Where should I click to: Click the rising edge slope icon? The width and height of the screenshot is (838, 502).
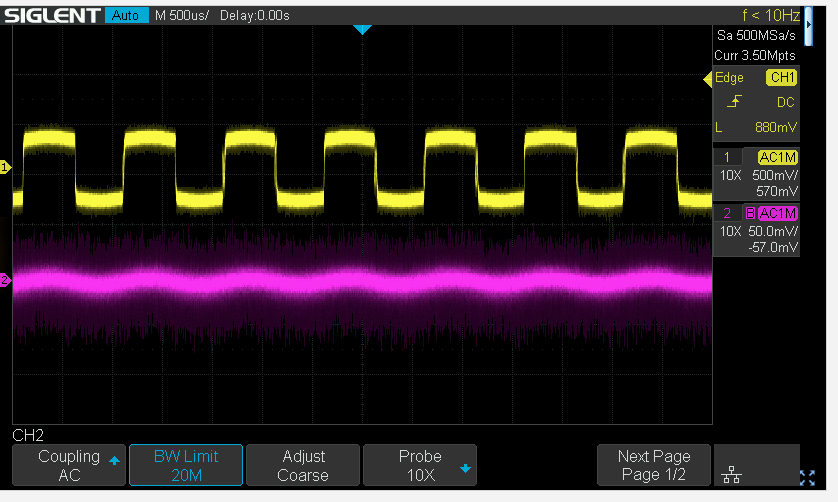pos(733,102)
